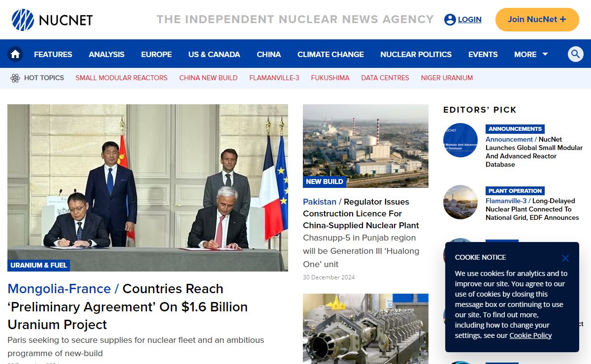Viewport: 591px width, 364px height.
Task: Open the Niger Uranium hot topic
Action: (447, 78)
